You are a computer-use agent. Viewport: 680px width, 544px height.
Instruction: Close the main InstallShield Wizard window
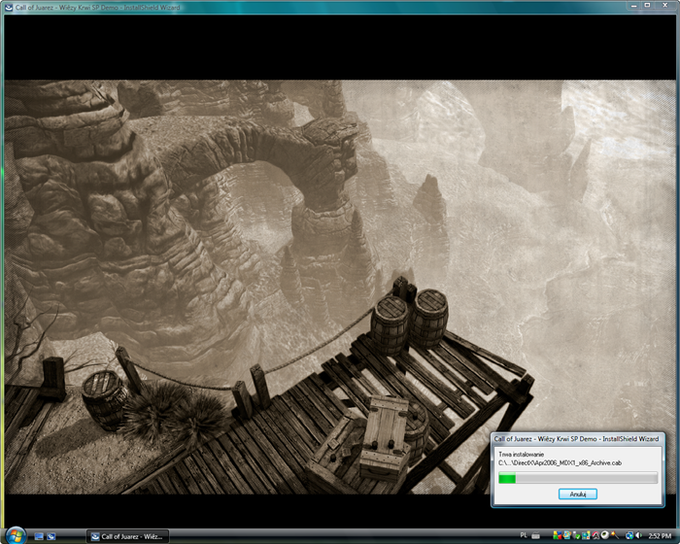[665, 6]
